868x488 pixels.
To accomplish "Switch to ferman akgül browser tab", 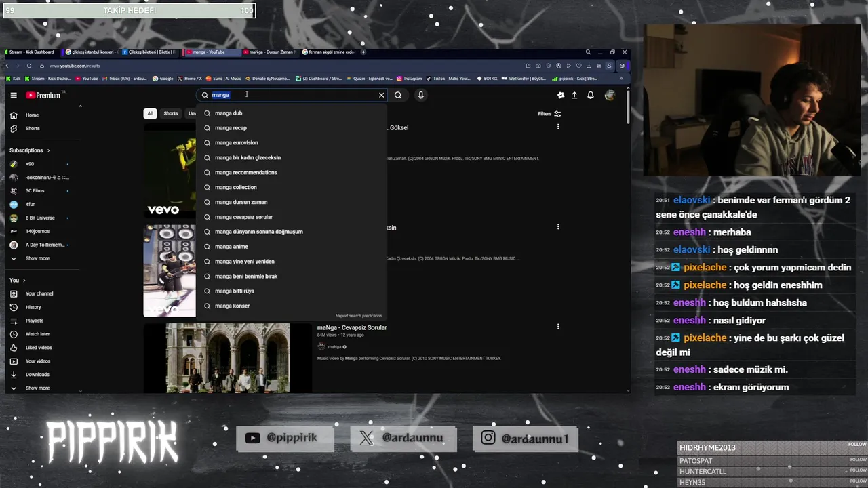I will pos(328,52).
